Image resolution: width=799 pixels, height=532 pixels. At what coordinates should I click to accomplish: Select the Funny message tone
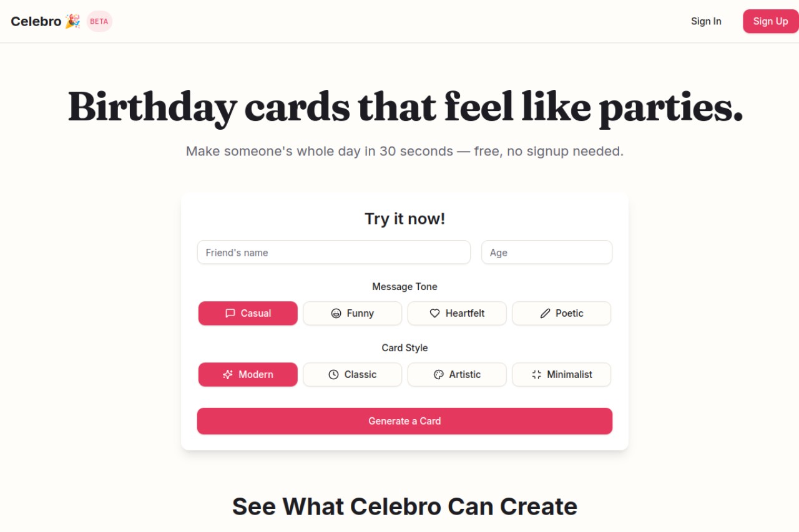coord(353,313)
